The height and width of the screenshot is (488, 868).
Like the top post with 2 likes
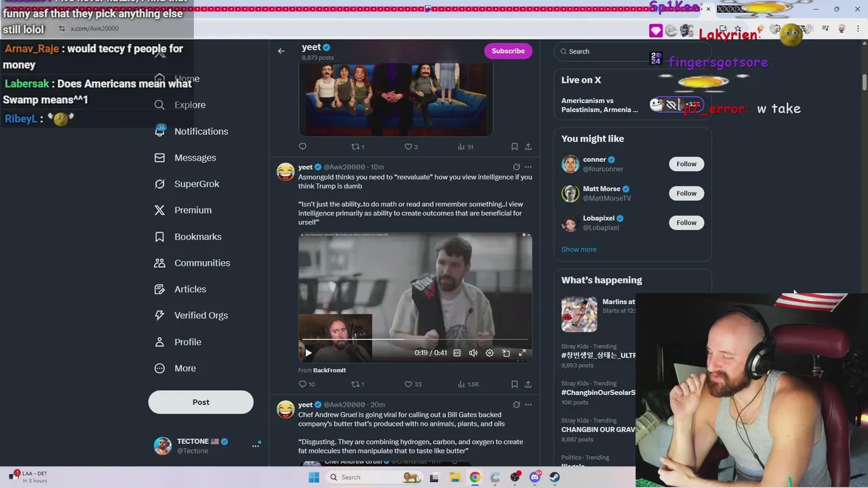click(411, 146)
